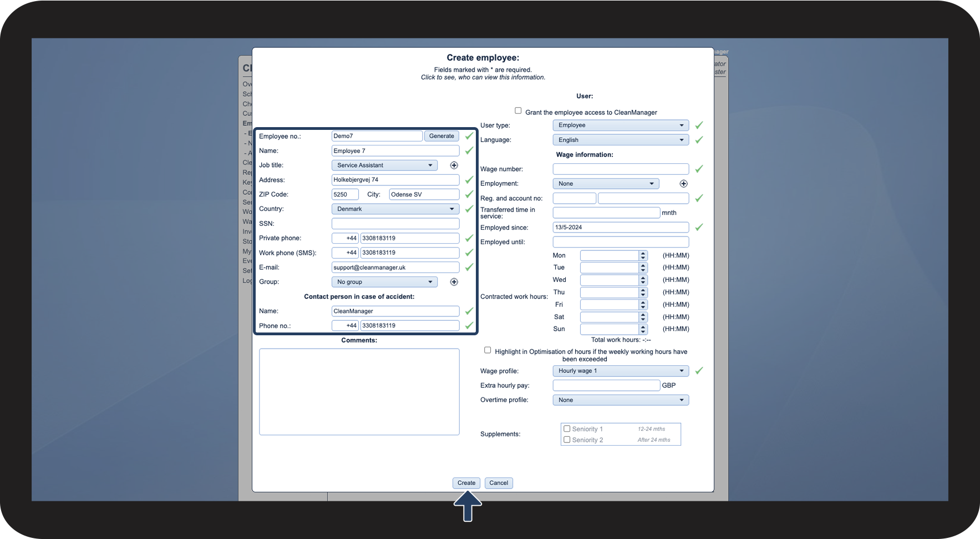Check the Seniority 2 supplement
The height and width of the screenshot is (539, 980).
(x=567, y=440)
